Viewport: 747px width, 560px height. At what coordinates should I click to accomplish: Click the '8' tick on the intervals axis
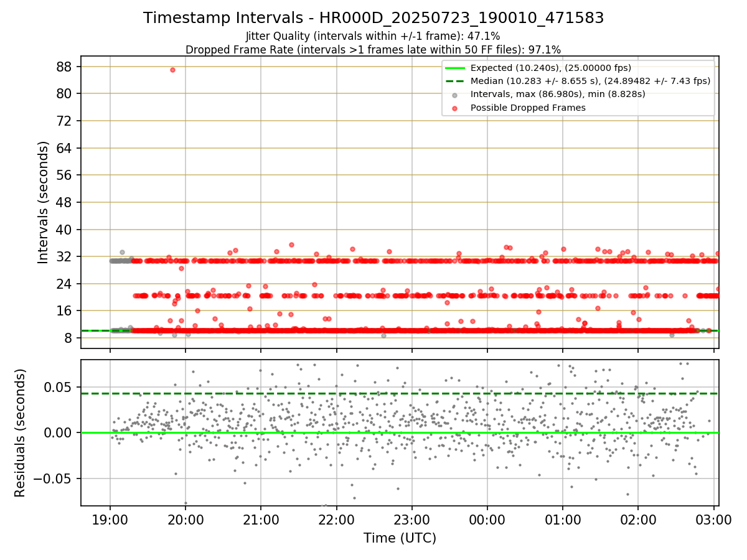point(68,338)
